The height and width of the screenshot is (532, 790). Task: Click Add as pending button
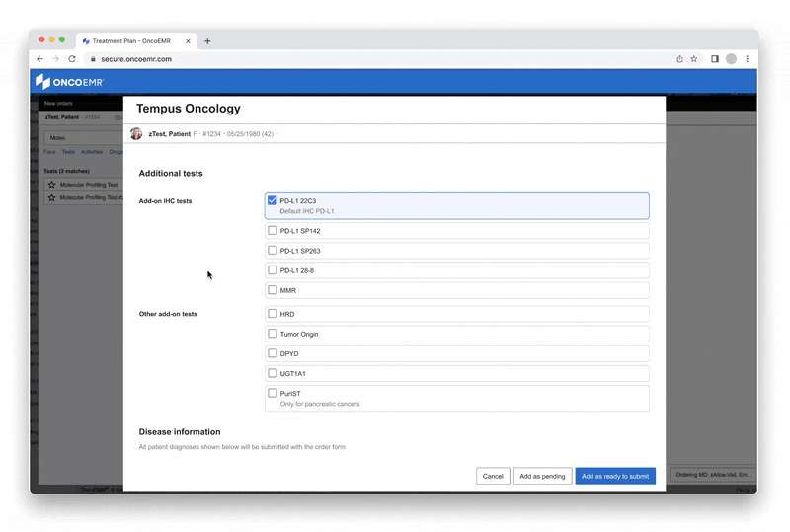542,476
